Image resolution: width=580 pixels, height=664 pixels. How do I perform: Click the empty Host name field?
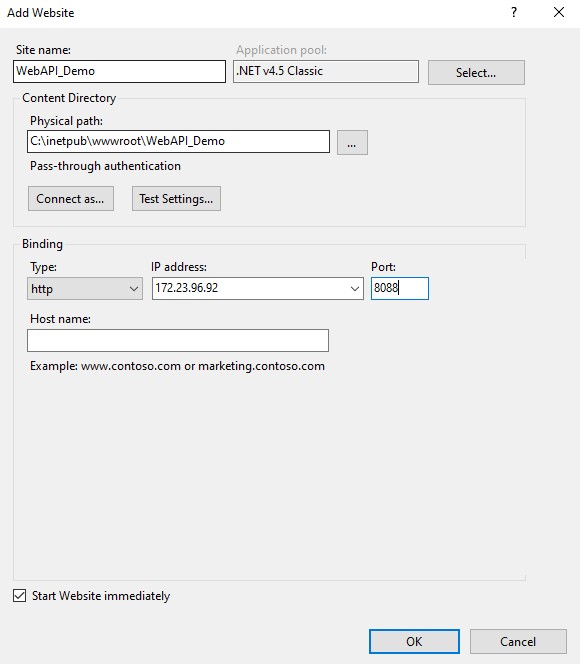tap(178, 340)
